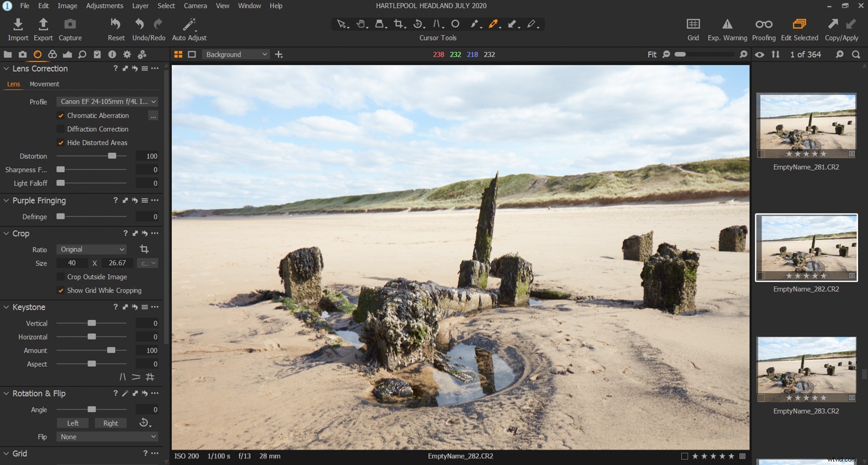Viewport: 868px width, 465px height.
Task: Activate the Pan hand tool
Action: tap(361, 24)
